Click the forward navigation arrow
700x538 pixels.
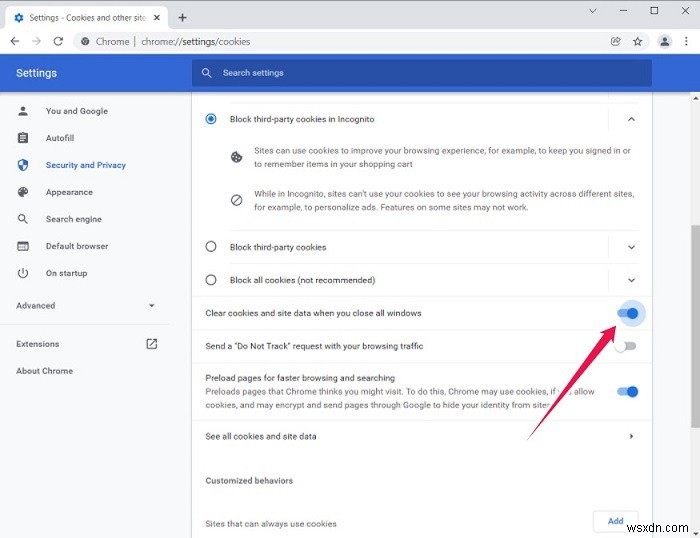(x=37, y=42)
